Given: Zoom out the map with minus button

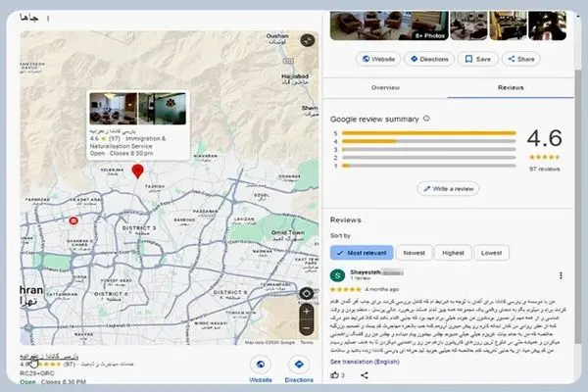Looking at the screenshot, I should [x=307, y=328].
